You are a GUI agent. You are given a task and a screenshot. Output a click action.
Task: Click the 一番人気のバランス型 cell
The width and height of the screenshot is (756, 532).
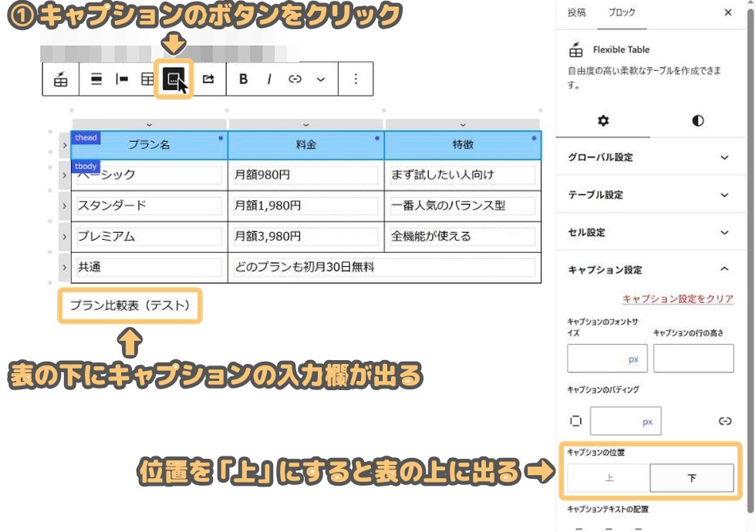tap(463, 206)
